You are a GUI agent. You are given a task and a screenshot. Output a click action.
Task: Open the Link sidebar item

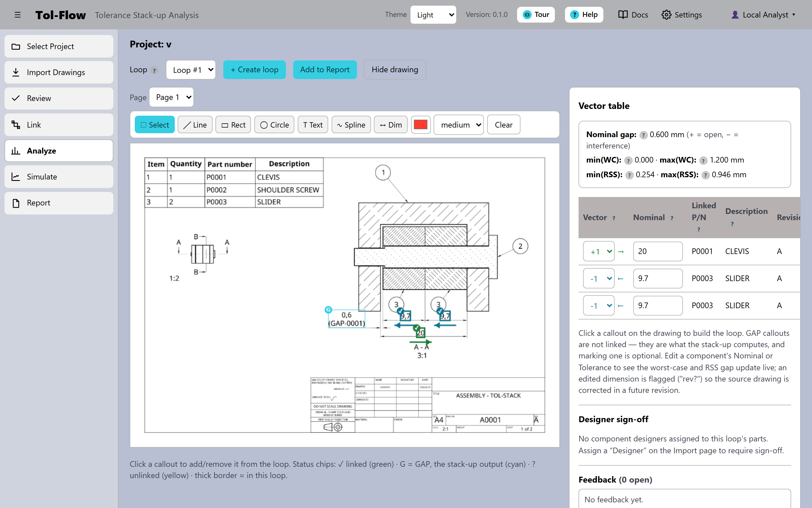(59, 125)
